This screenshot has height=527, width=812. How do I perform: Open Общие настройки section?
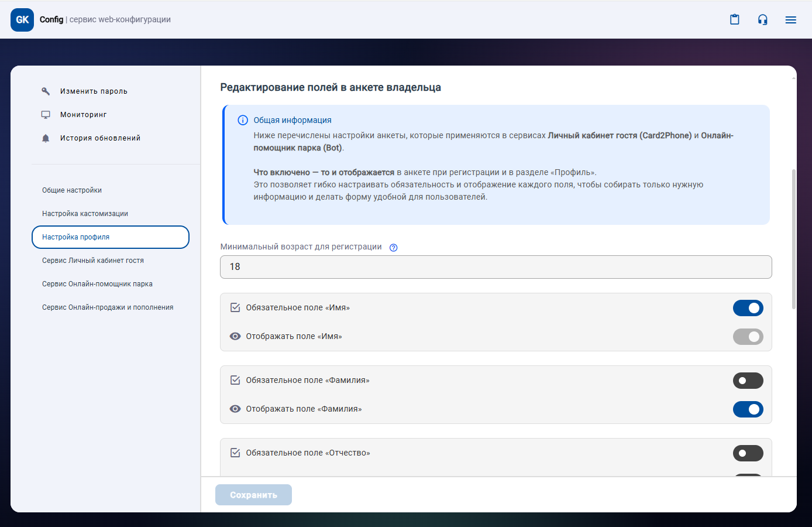72,190
